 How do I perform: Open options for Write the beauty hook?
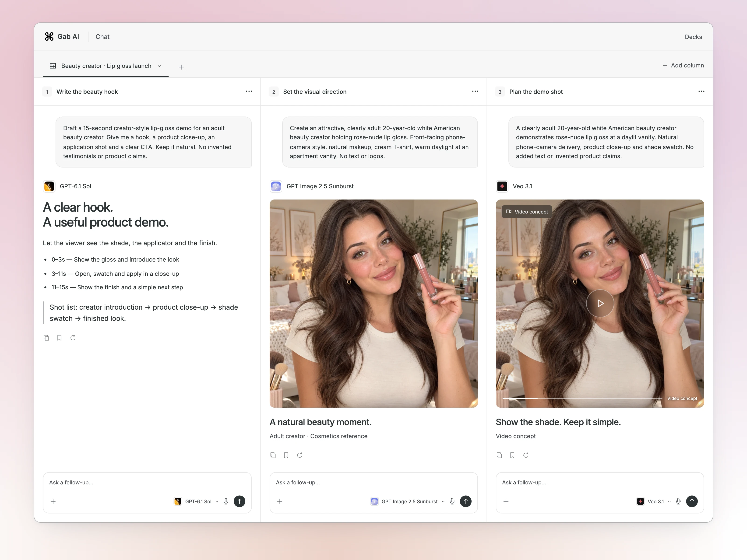pyautogui.click(x=249, y=91)
